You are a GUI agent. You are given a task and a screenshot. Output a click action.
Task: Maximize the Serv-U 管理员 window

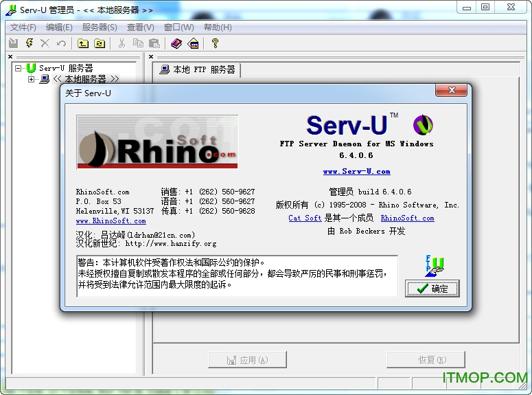tap(485, 7)
